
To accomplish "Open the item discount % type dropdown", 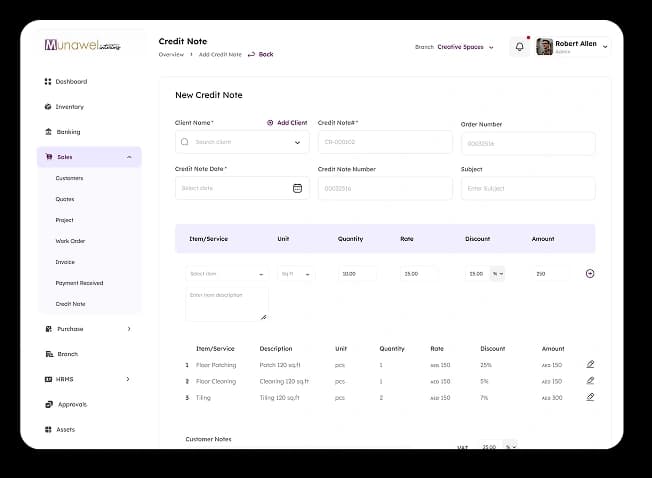I will pyautogui.click(x=497, y=274).
